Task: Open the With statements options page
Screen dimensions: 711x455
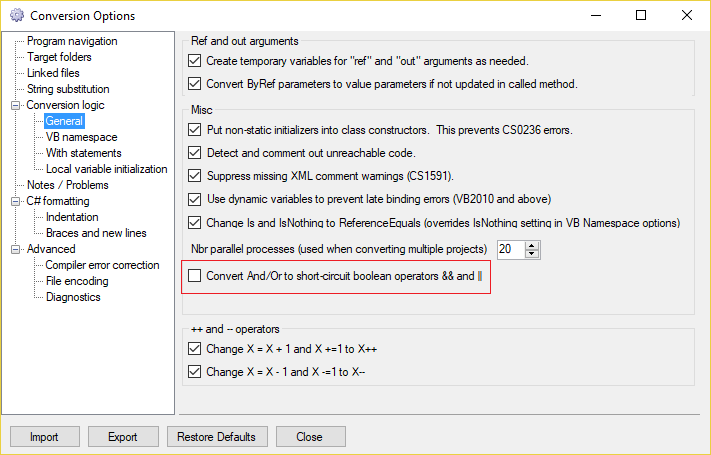Action: pyautogui.click(x=83, y=153)
